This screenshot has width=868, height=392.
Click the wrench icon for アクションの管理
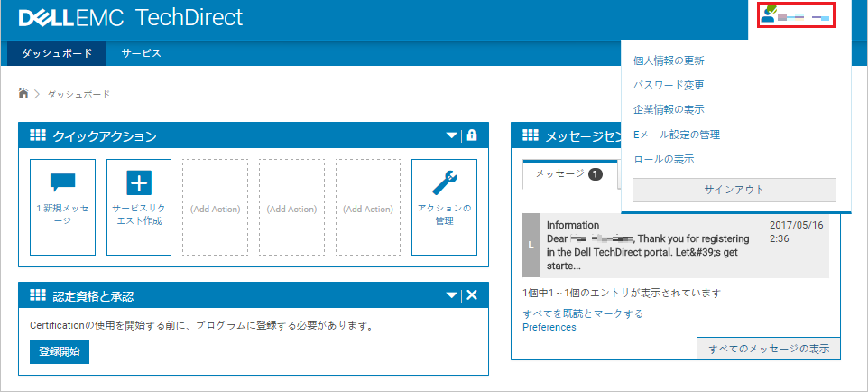(x=445, y=182)
